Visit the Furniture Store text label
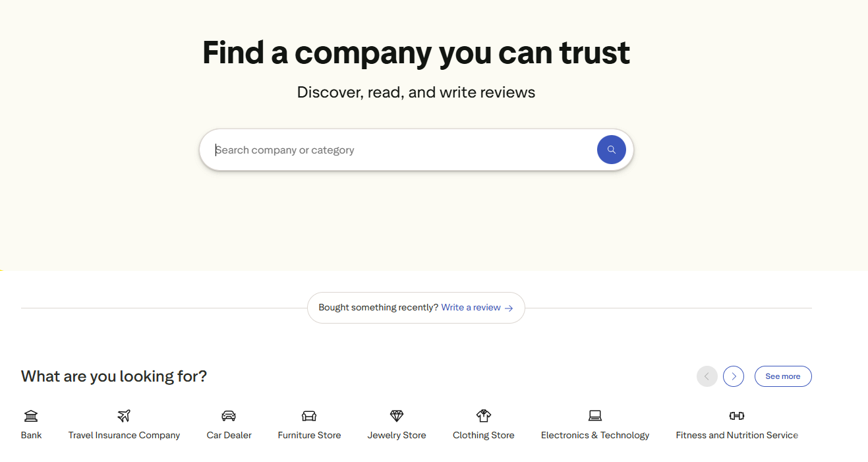The height and width of the screenshot is (462, 868). coord(309,435)
